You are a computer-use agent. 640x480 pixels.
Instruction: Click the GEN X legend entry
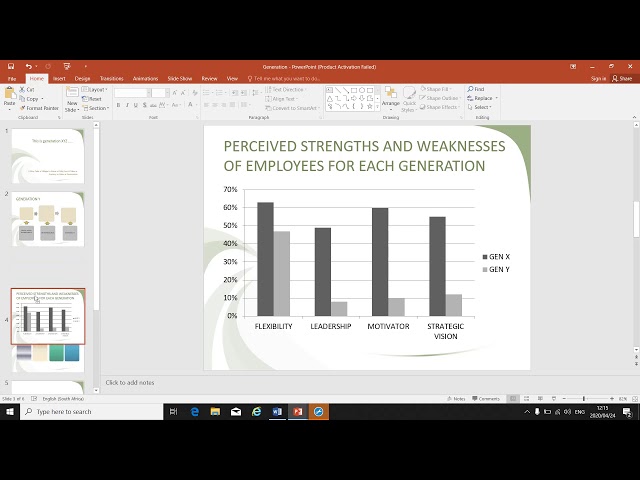(496, 257)
